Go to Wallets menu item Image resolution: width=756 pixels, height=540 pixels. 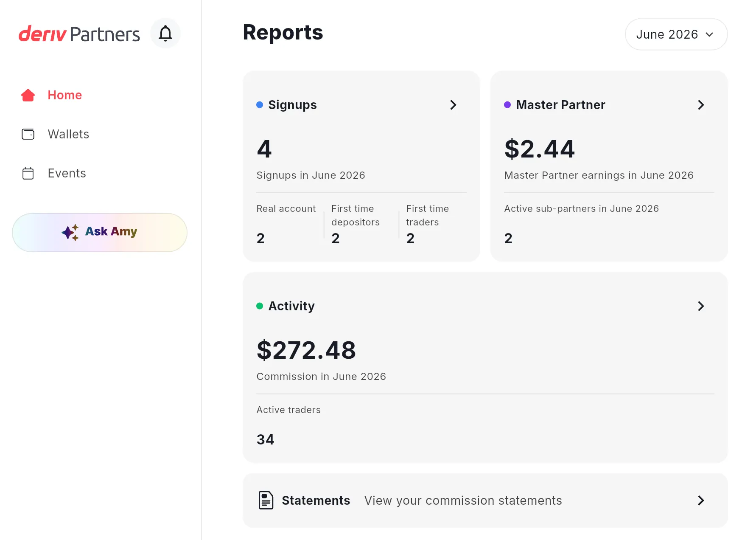coord(68,134)
